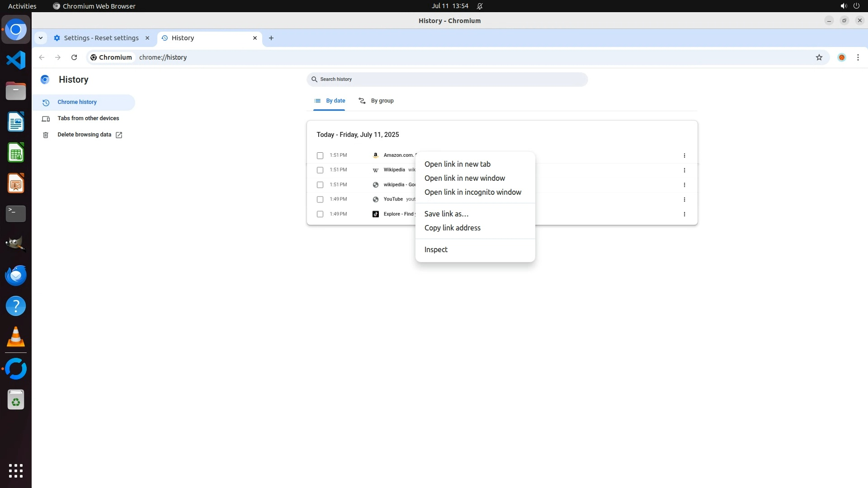Switch to Settings - Reset settings tab
The image size is (868, 488).
[101, 38]
